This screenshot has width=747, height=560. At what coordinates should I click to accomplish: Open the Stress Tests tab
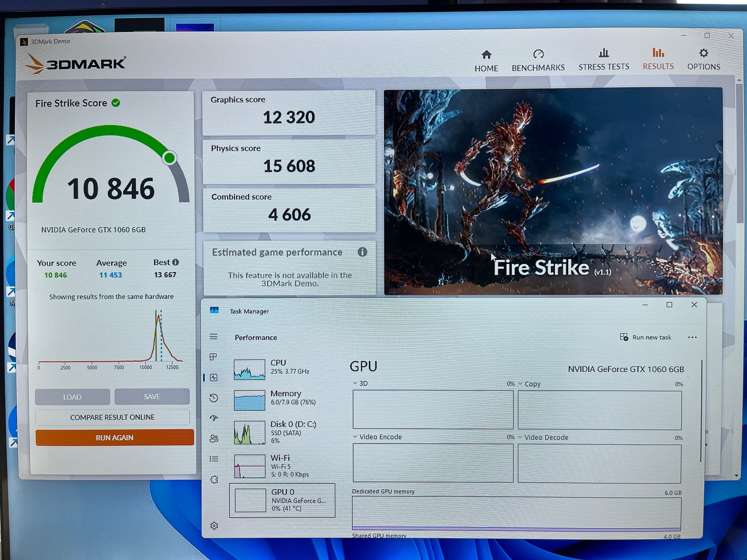point(604,60)
